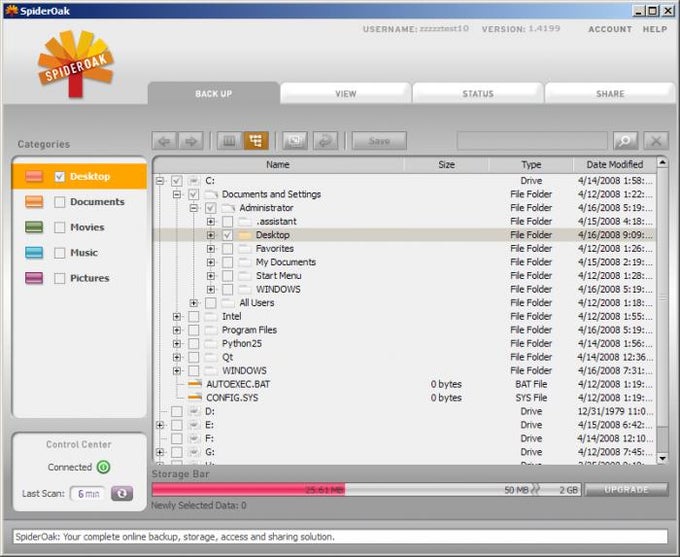This screenshot has height=557, width=680.
Task: Enable the Pictures category checkbox
Action: 59,278
